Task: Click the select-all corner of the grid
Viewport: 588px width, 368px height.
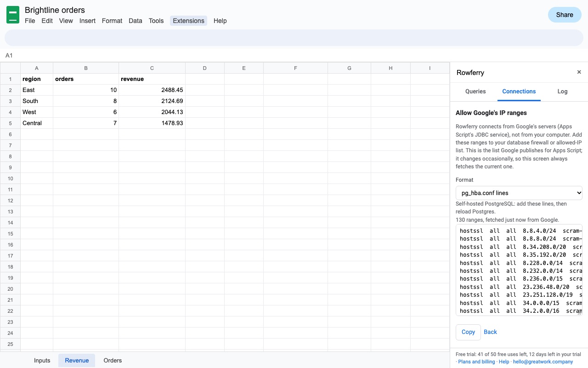Action: click(10, 68)
